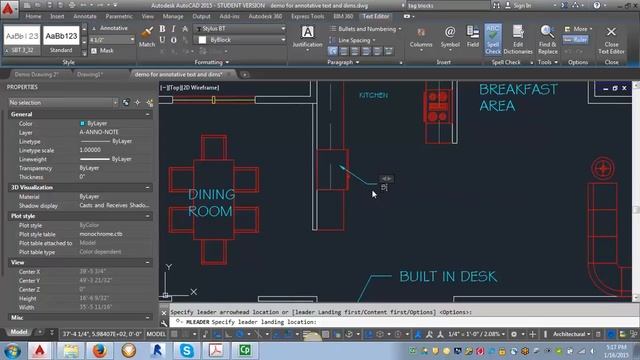
Task: Open the AutoCAD application menu
Action: click(9, 8)
